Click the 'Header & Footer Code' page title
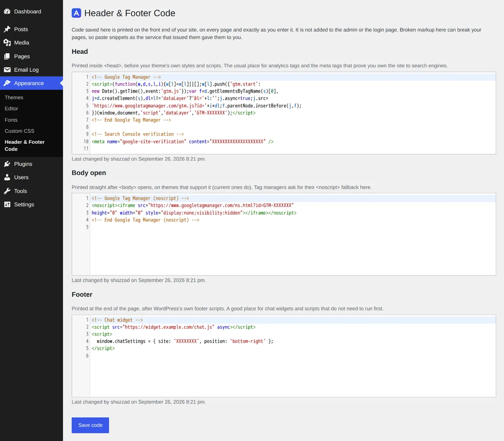 coord(130,13)
